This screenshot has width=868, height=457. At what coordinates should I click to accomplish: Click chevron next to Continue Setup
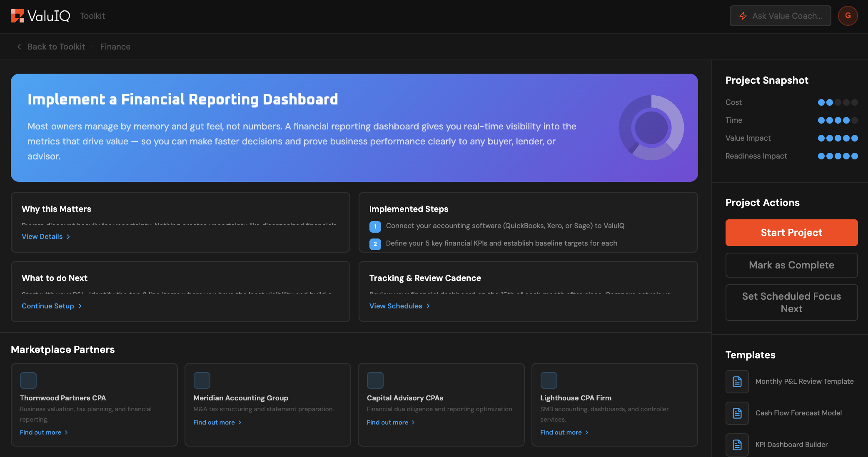(80, 306)
